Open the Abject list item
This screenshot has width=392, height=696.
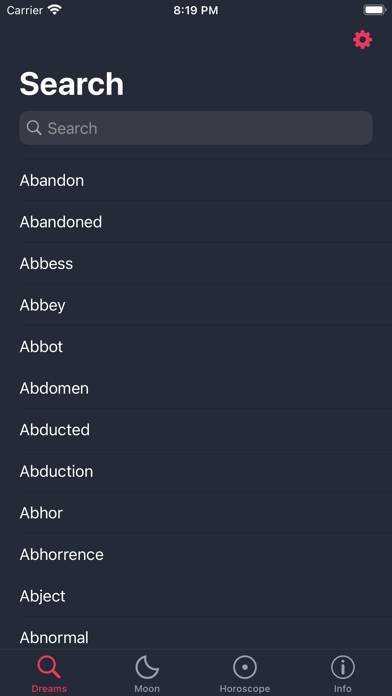coord(196,596)
